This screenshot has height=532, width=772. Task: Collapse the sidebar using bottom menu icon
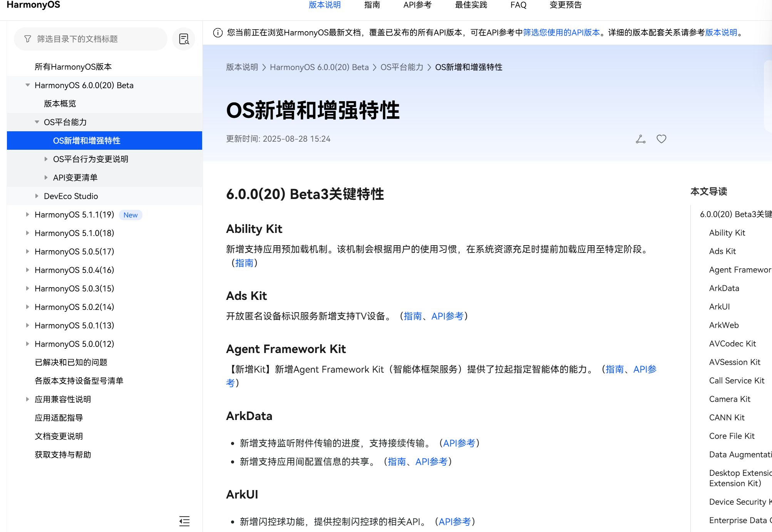click(184, 521)
